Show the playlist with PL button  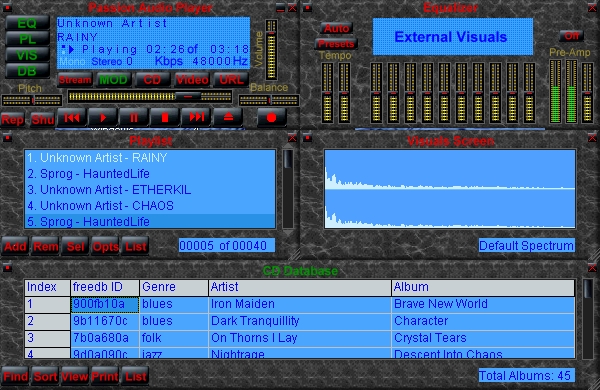tap(27, 39)
